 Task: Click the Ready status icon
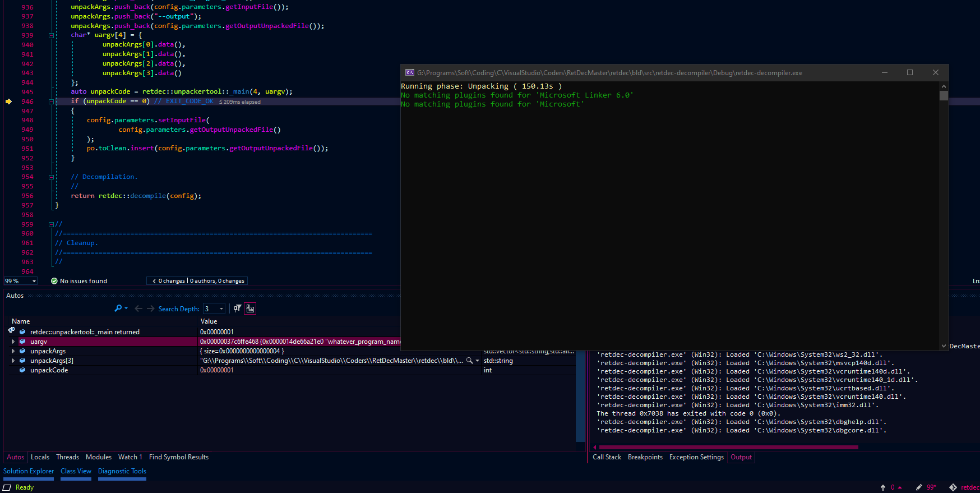pos(7,487)
